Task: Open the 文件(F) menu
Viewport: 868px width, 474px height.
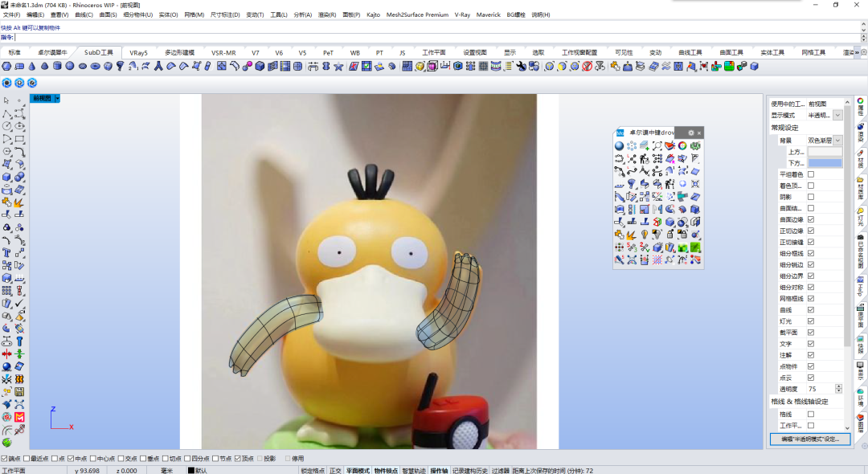Action: (x=11, y=15)
